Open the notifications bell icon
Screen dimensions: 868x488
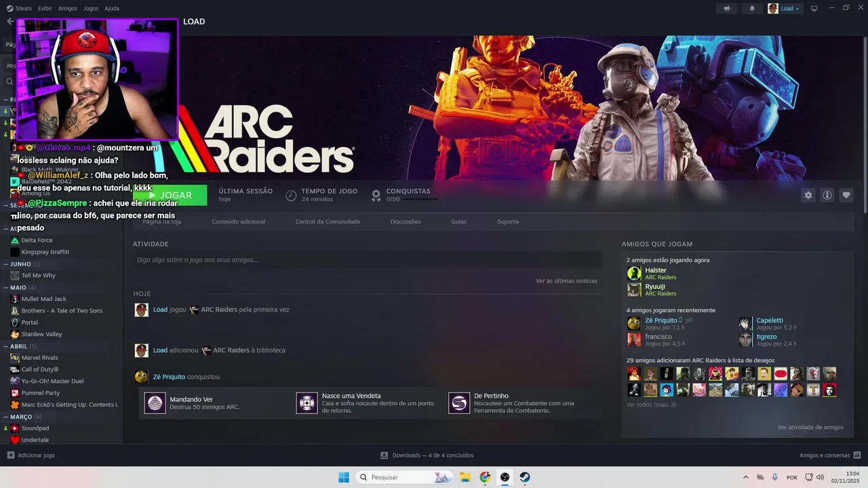tap(752, 9)
